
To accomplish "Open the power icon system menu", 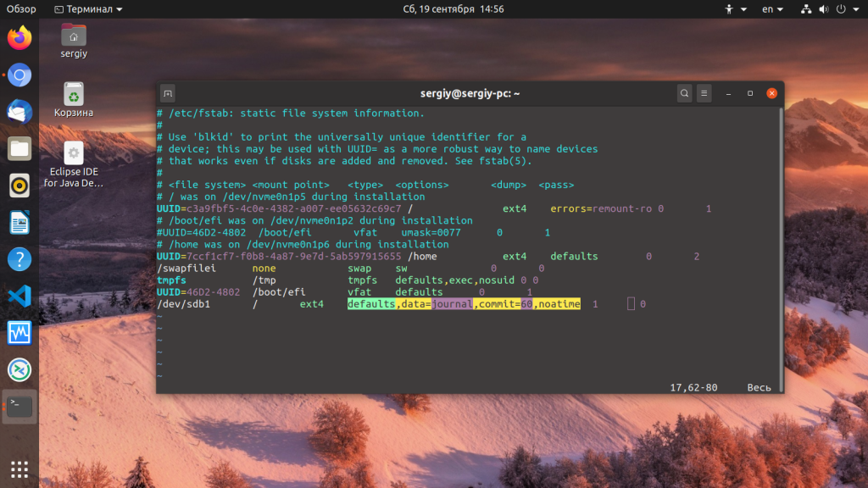I will [841, 8].
